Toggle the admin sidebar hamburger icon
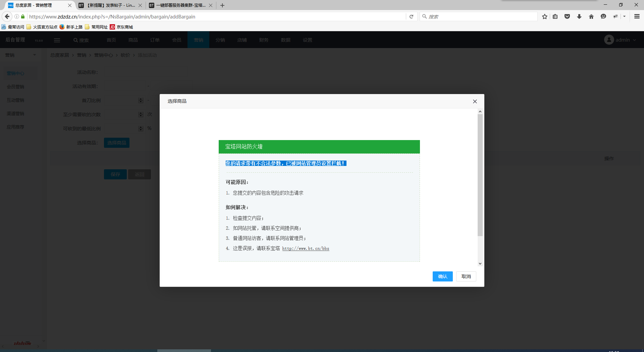The height and width of the screenshot is (352, 644). click(x=57, y=40)
